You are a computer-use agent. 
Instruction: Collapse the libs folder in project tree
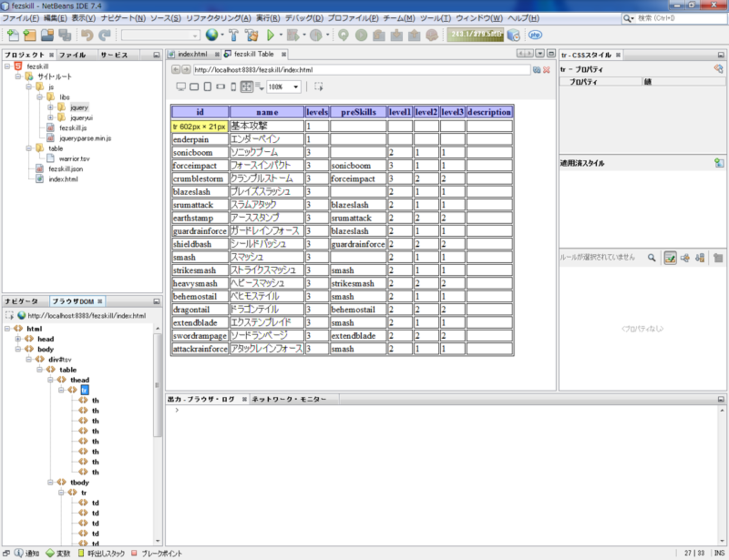pos(40,97)
